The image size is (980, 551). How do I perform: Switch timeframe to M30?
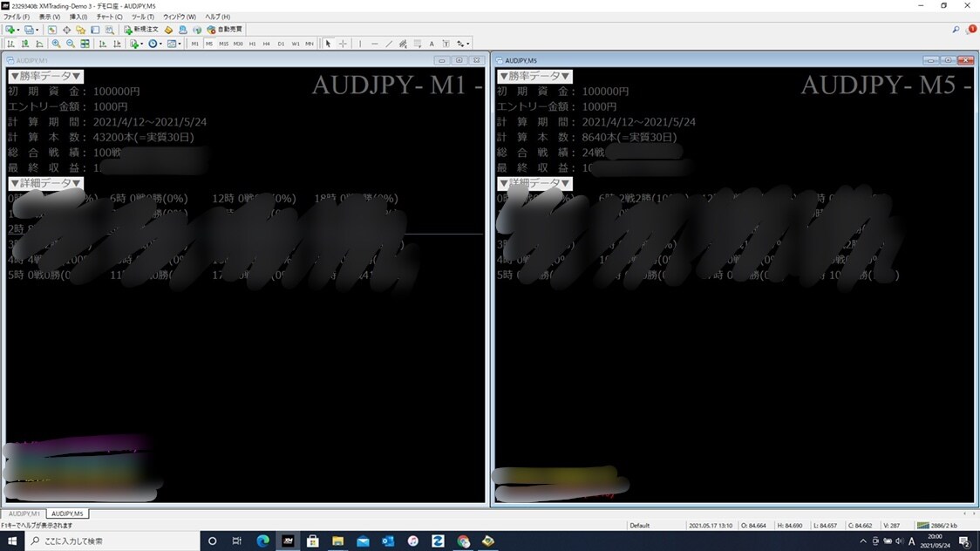[x=238, y=44]
